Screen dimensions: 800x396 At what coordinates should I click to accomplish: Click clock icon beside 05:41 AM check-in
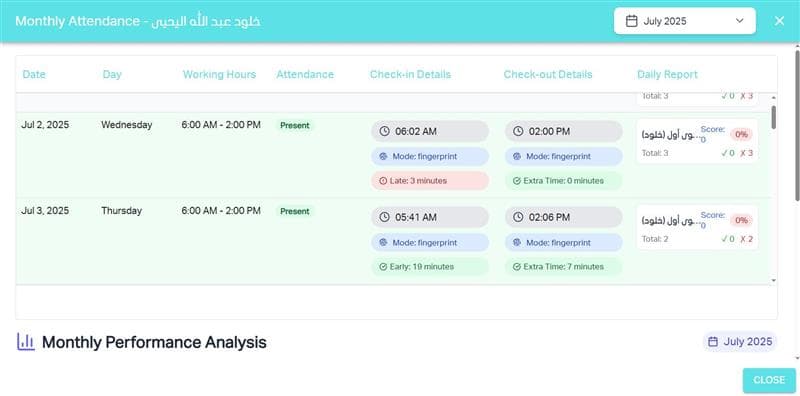tap(384, 217)
